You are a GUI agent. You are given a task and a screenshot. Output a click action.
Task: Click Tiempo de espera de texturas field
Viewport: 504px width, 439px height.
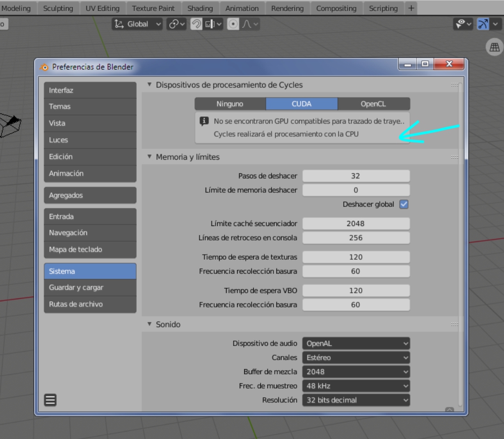coord(356,257)
